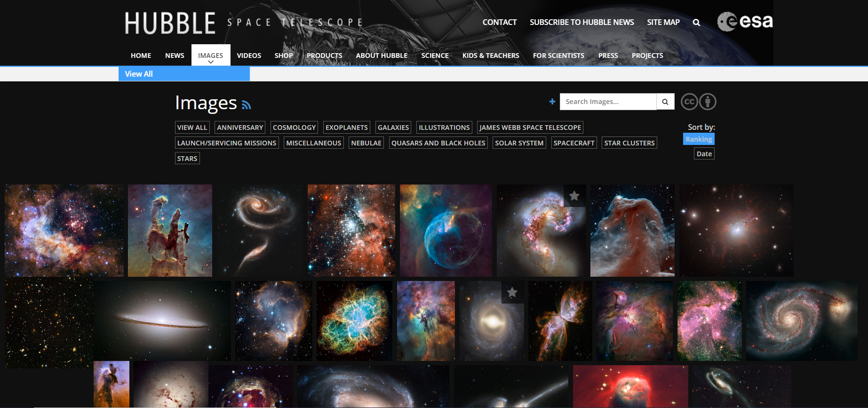This screenshot has height=408, width=868.
Task: Filter by Quasars and Black Holes
Action: 438,143
